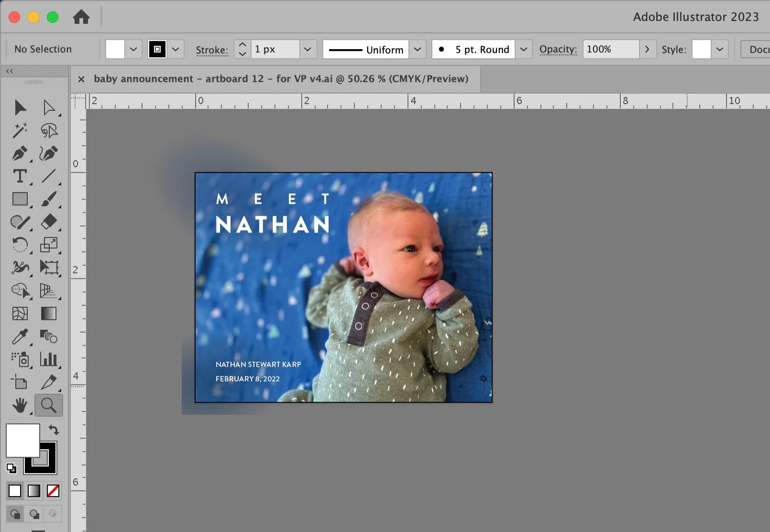This screenshot has height=532, width=770.
Task: Choose the Eraser tool
Action: 49,222
